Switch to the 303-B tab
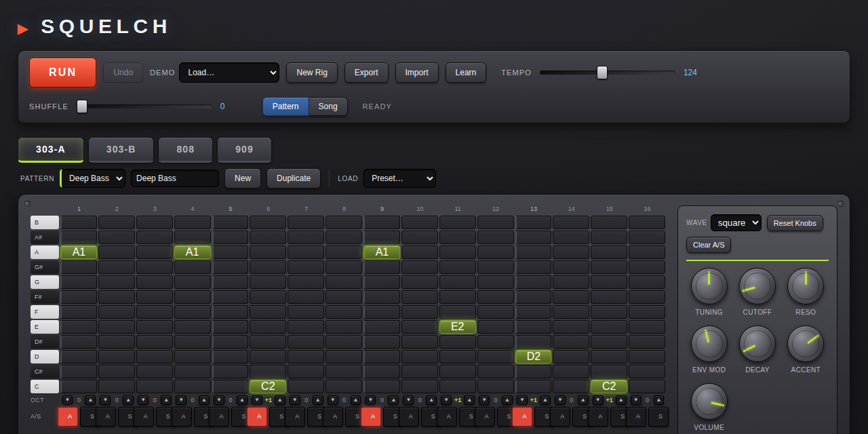This screenshot has height=434, width=868. click(x=121, y=150)
